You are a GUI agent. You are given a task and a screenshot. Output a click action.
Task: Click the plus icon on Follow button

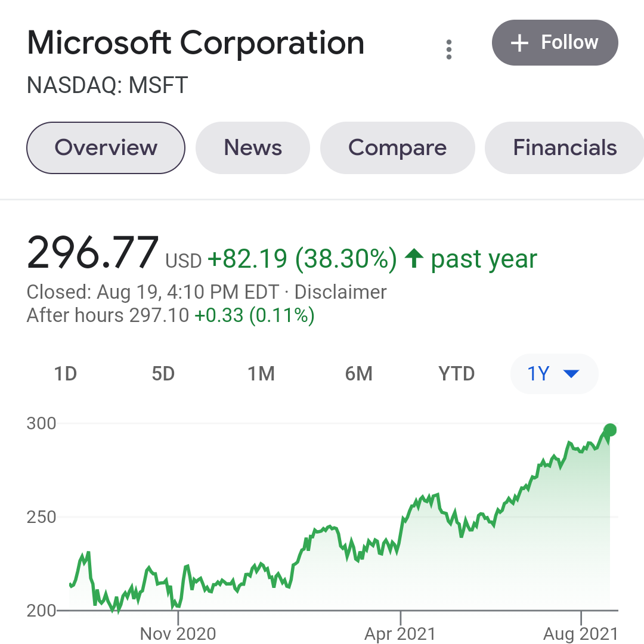click(x=519, y=42)
